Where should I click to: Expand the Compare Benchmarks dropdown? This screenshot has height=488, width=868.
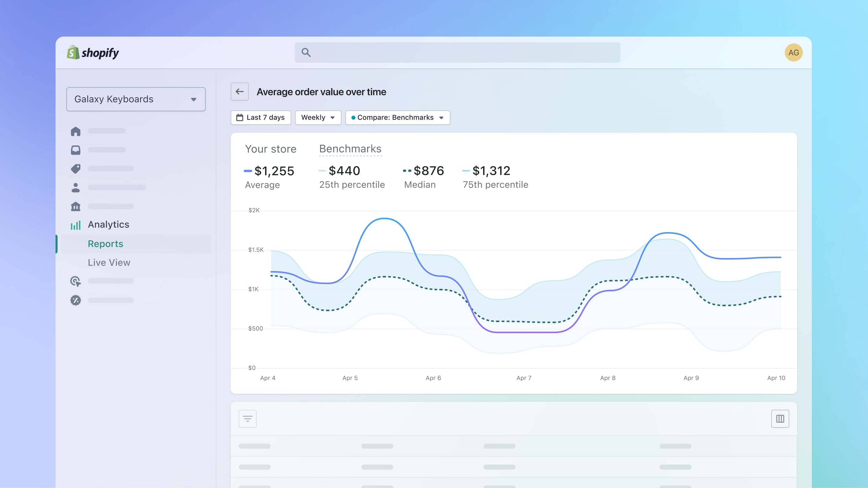pyautogui.click(x=441, y=117)
